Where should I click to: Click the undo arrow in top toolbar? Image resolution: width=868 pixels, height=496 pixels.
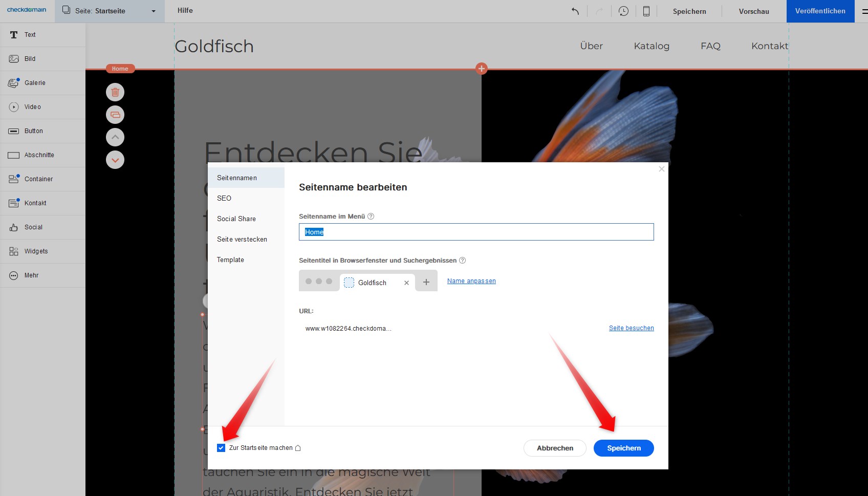tap(575, 11)
